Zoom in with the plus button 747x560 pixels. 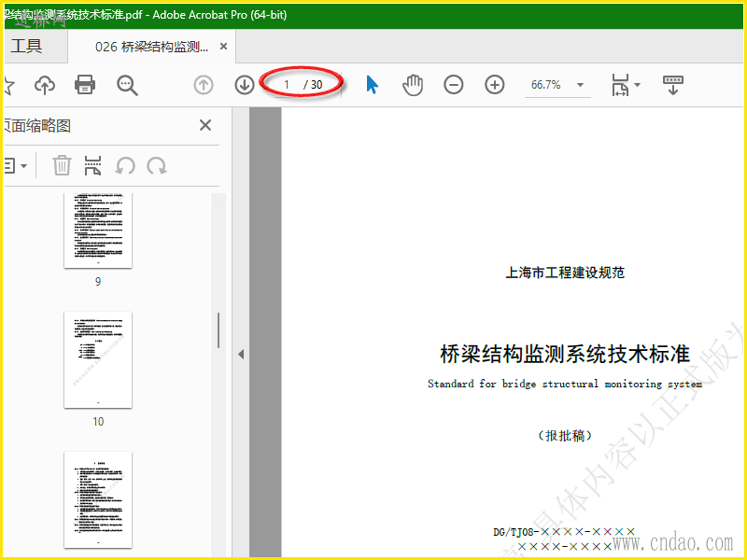pyautogui.click(x=495, y=85)
